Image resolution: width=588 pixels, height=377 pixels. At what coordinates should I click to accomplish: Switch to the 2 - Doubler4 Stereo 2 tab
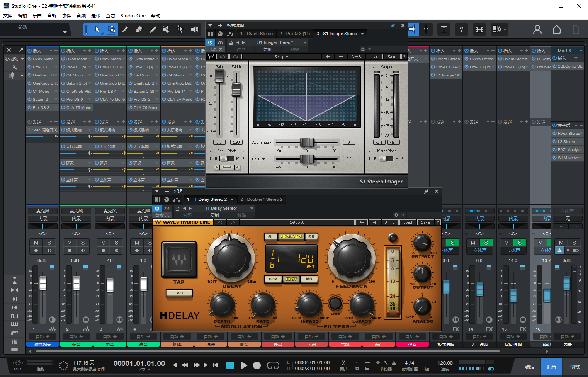coord(261,199)
